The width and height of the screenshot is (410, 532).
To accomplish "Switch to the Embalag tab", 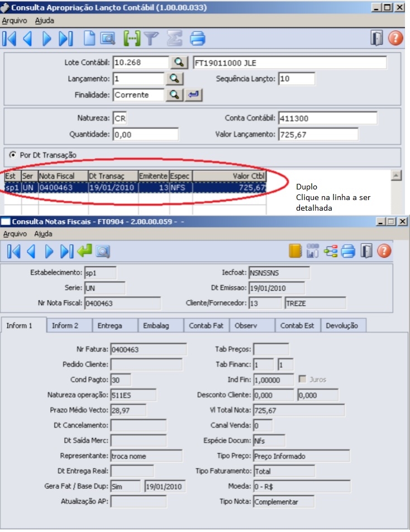I will pyautogui.click(x=161, y=326).
